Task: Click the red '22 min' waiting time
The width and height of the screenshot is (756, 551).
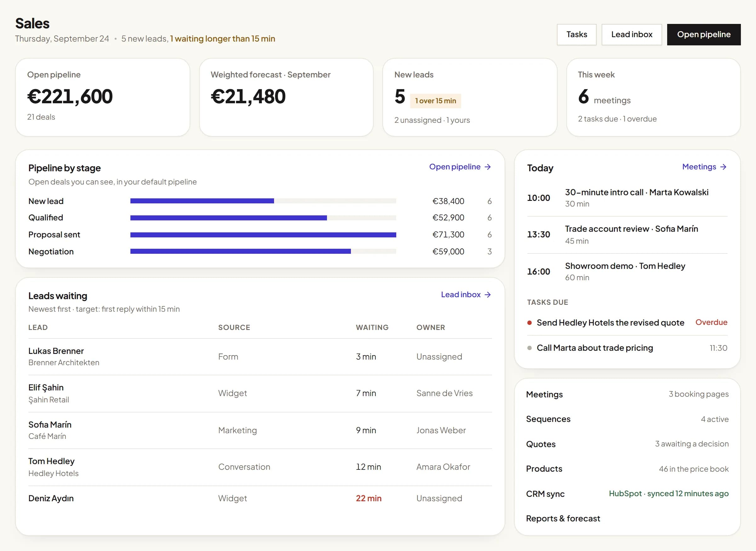Action: click(368, 498)
